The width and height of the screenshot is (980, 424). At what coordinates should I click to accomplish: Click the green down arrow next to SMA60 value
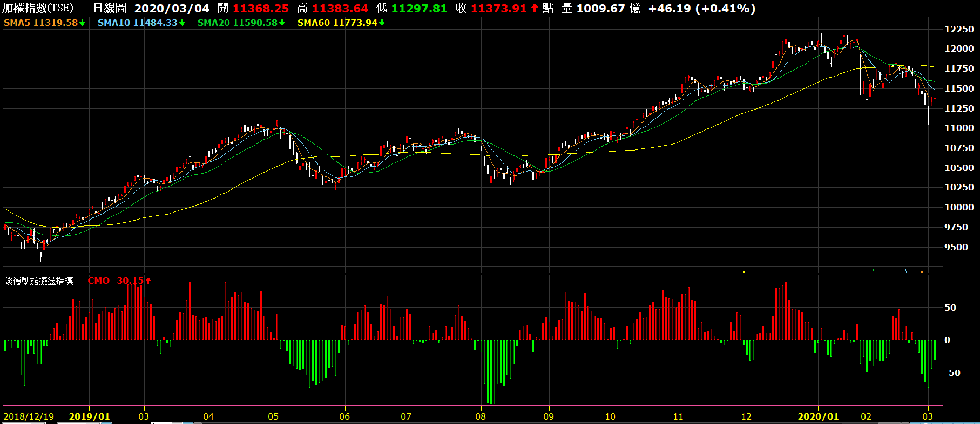382,23
